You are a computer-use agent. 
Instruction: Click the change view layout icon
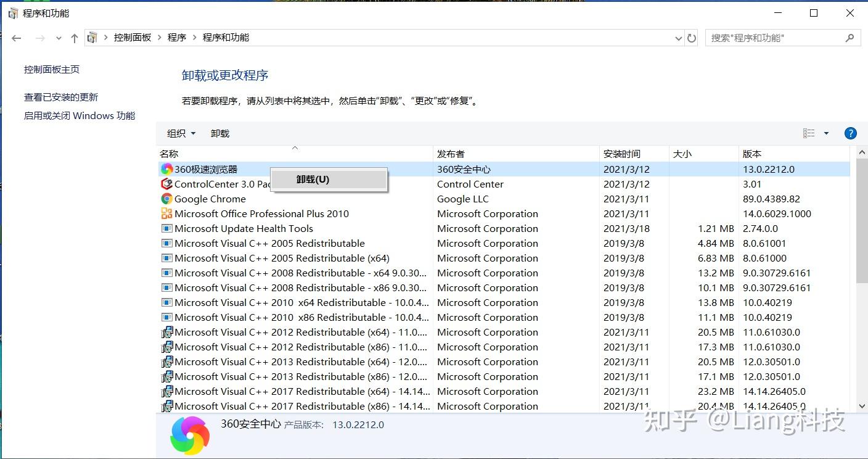(809, 133)
